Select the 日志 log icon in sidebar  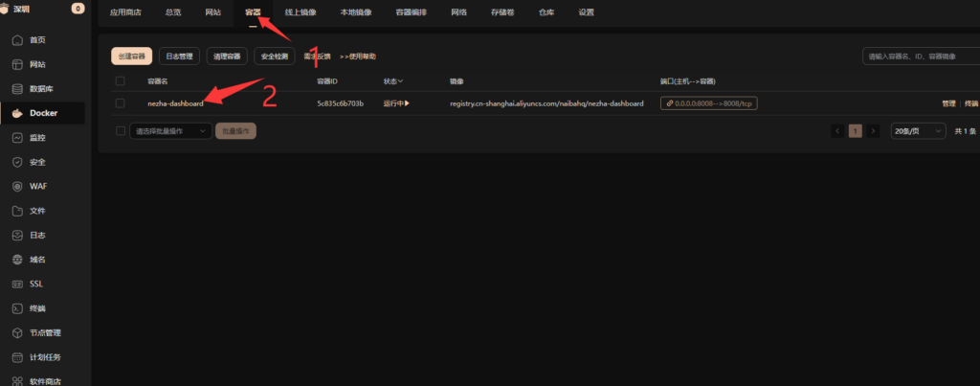pyautogui.click(x=17, y=236)
